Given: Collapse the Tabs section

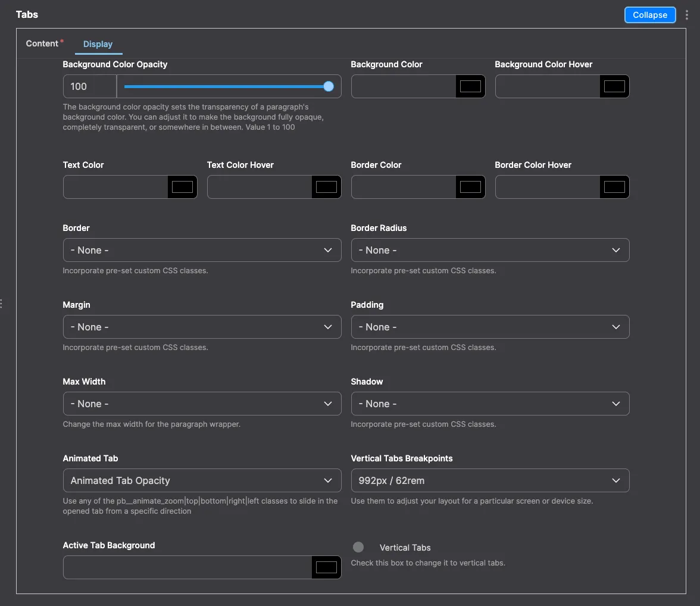Looking at the screenshot, I should point(649,15).
